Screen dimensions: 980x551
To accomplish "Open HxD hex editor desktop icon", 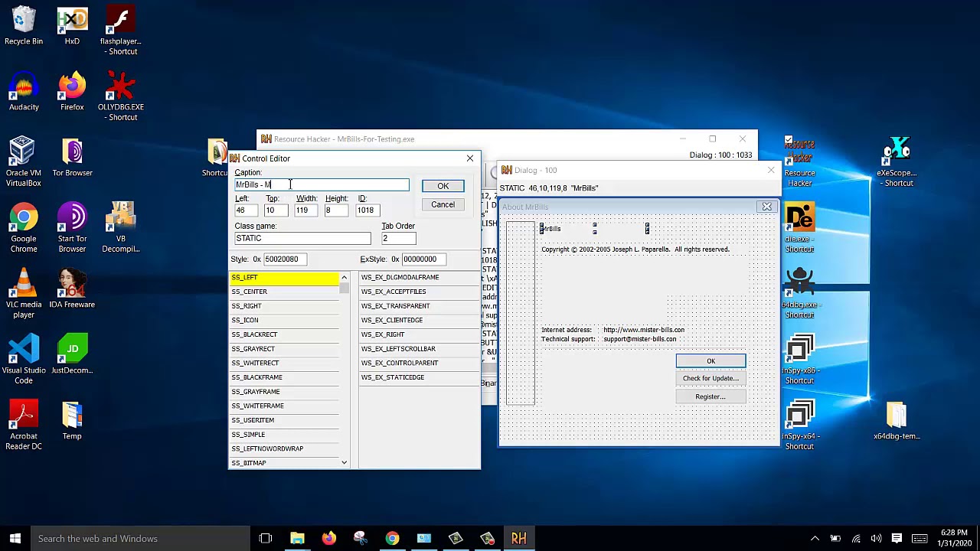I will [72, 26].
